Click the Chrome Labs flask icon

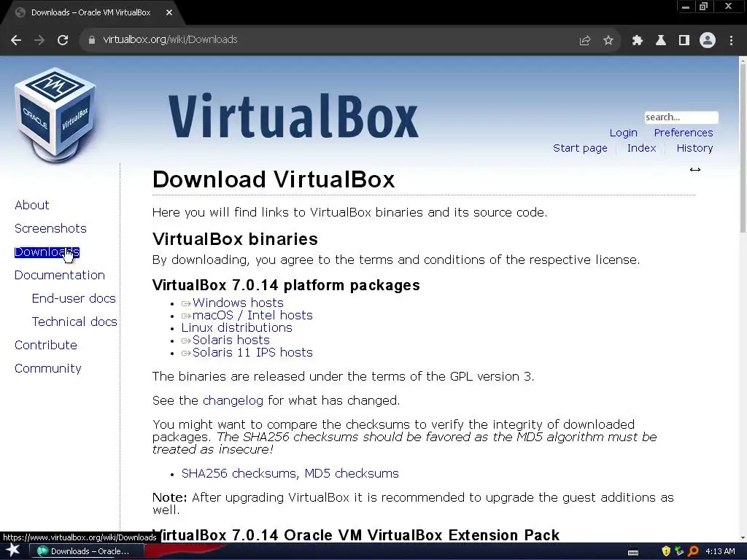tap(661, 40)
